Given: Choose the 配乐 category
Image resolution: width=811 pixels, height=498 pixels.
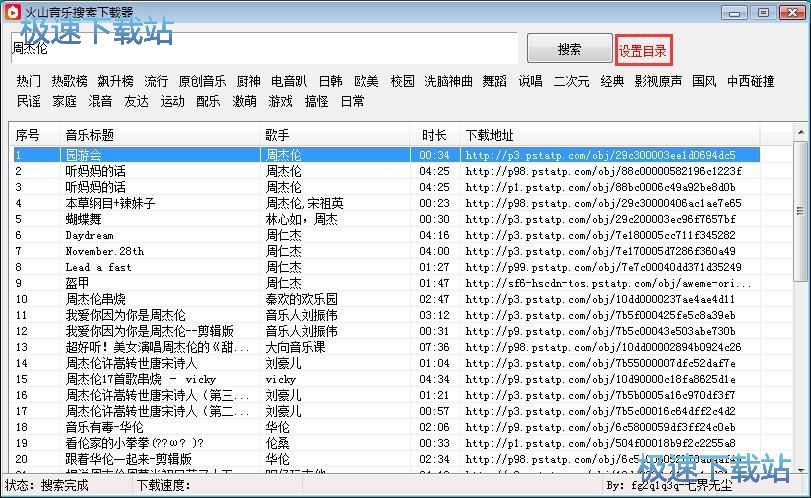Looking at the screenshot, I should (208, 101).
